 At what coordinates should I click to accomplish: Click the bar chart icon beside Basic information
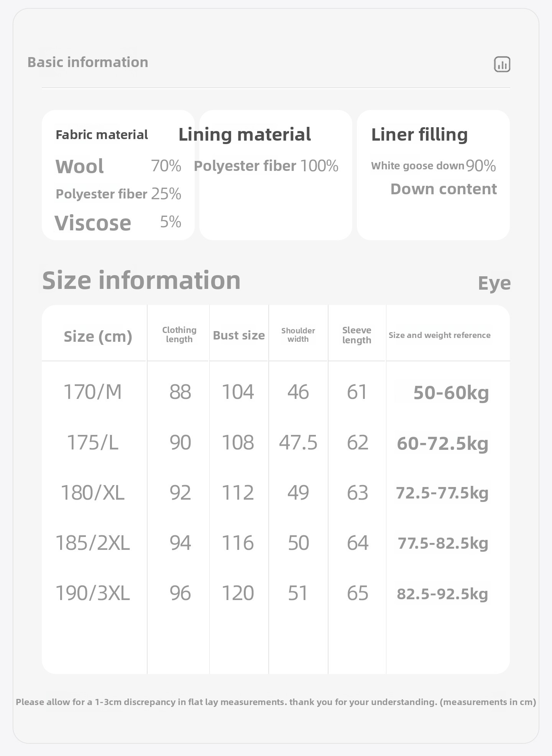point(502,64)
